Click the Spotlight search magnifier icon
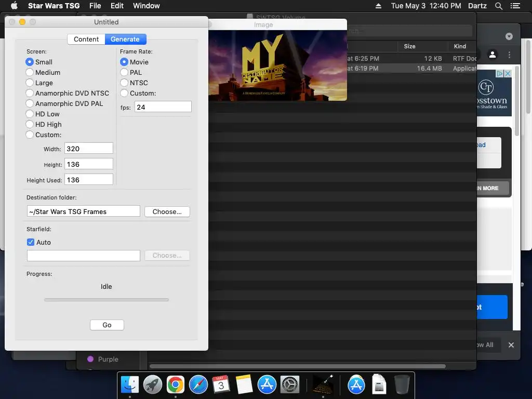 [x=498, y=6]
